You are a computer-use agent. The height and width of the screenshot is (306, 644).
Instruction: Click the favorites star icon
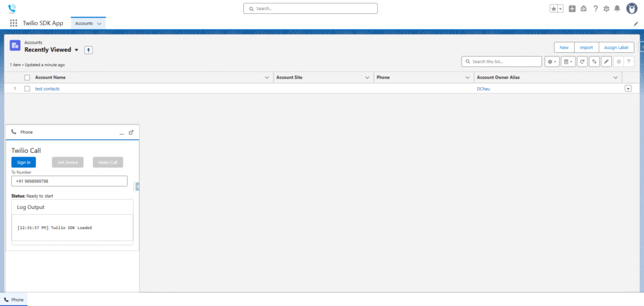553,9
